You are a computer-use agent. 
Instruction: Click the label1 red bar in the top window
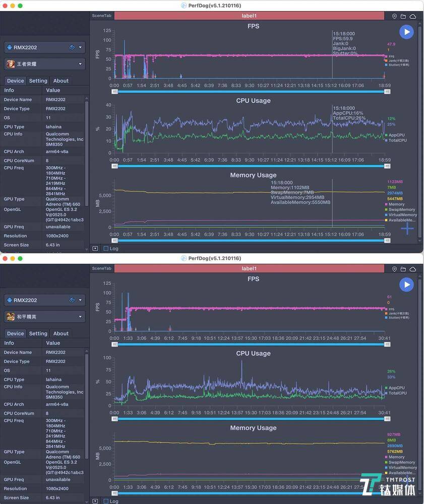249,16
